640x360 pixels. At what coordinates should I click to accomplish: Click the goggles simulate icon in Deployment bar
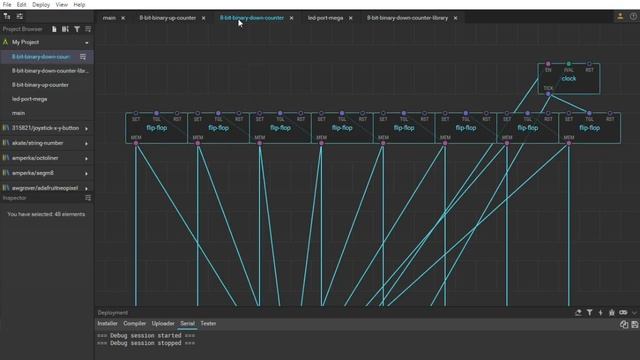point(623,313)
